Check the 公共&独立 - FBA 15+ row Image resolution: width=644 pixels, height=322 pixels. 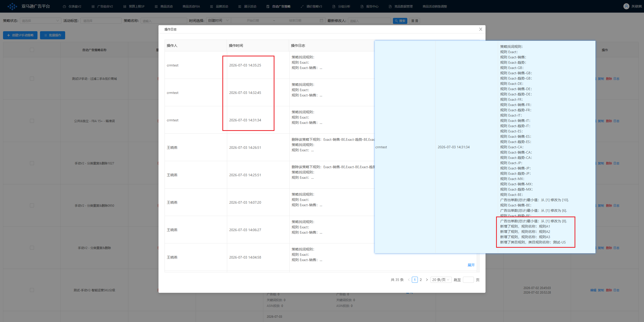[32, 121]
